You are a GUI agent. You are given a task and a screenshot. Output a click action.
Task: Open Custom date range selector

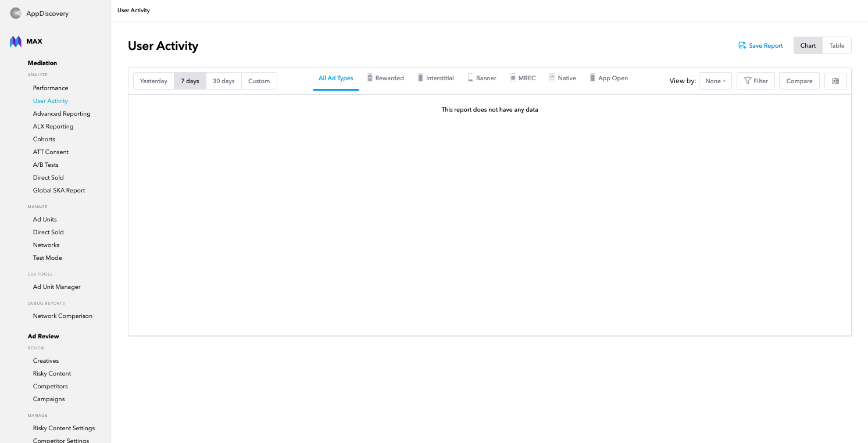click(259, 81)
